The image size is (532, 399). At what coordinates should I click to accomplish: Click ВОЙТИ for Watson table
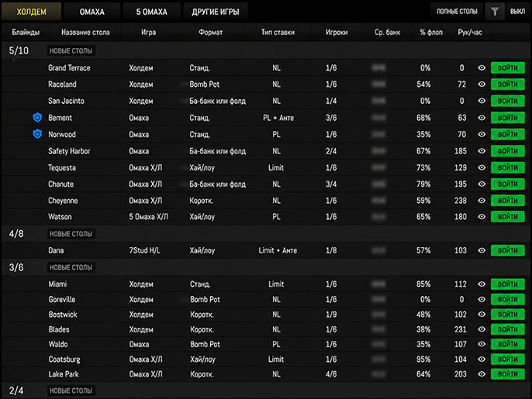(507, 217)
